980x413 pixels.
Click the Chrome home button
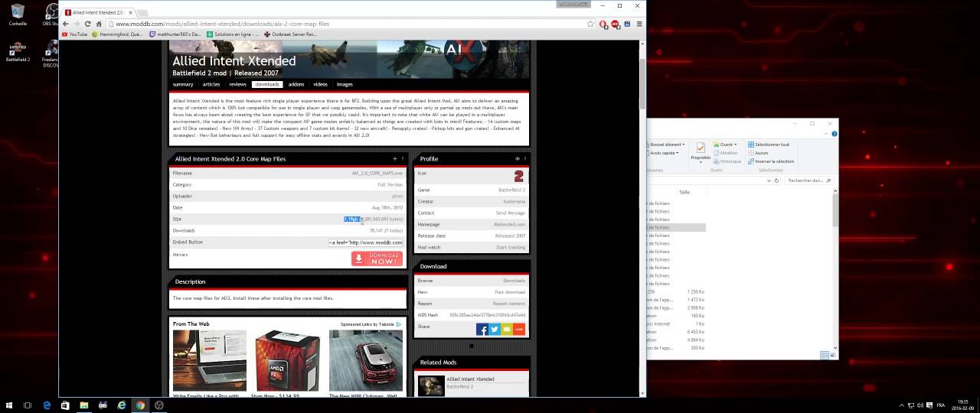(x=98, y=24)
